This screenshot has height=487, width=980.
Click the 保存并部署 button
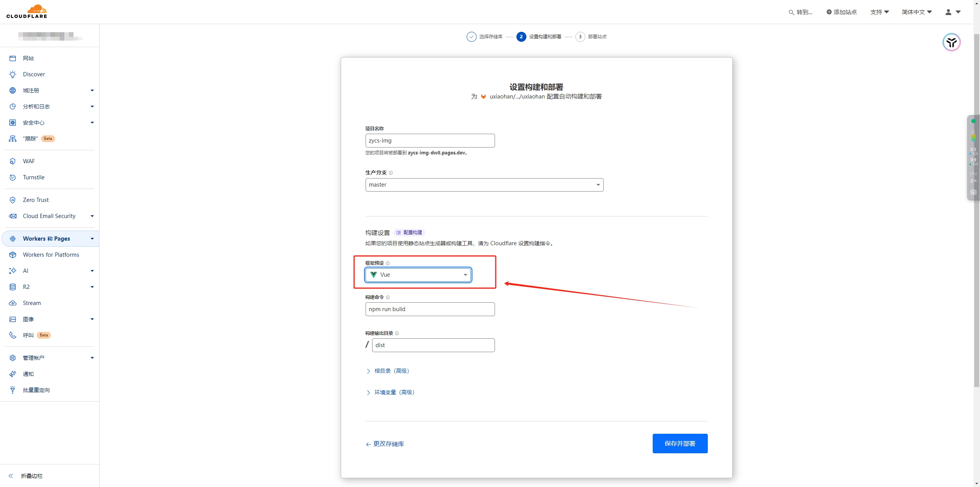pyautogui.click(x=680, y=443)
